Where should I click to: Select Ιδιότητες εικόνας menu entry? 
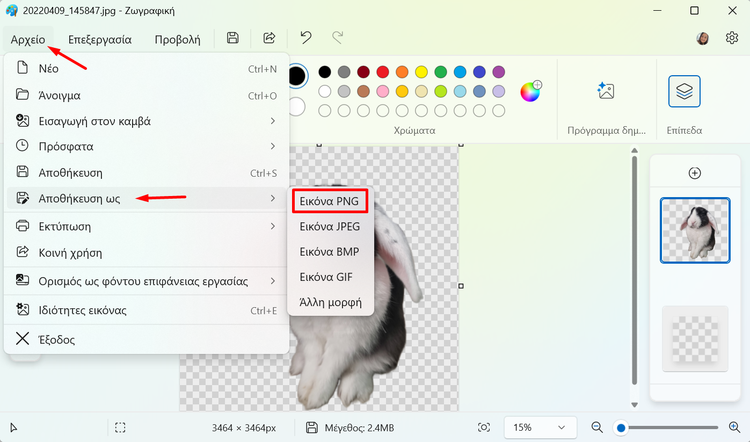146,310
